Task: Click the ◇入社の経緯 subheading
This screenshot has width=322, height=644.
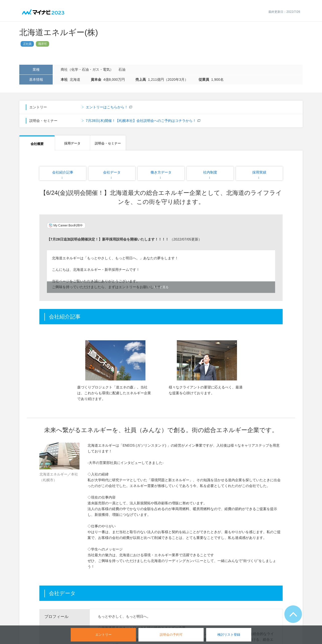Action: coord(98,474)
